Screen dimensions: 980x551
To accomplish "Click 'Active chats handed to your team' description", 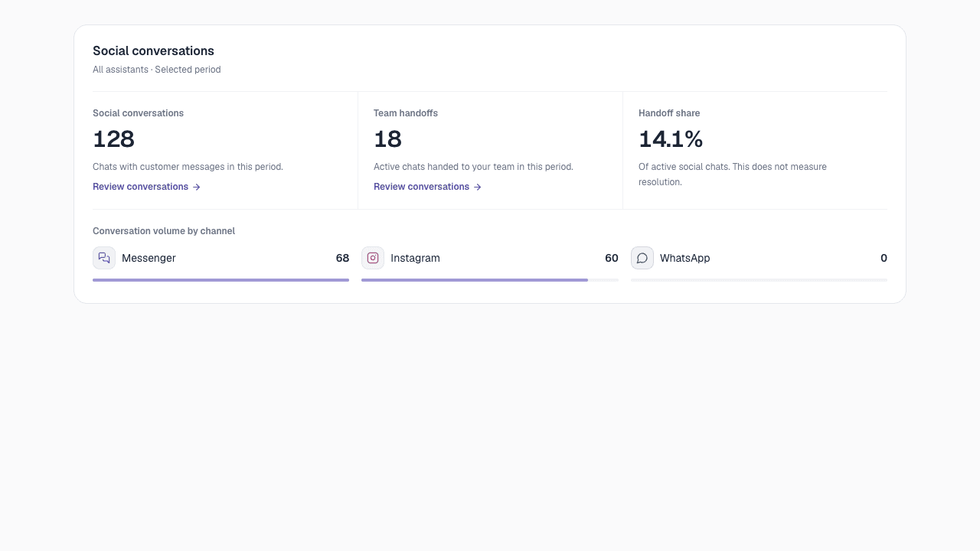I will (x=473, y=167).
